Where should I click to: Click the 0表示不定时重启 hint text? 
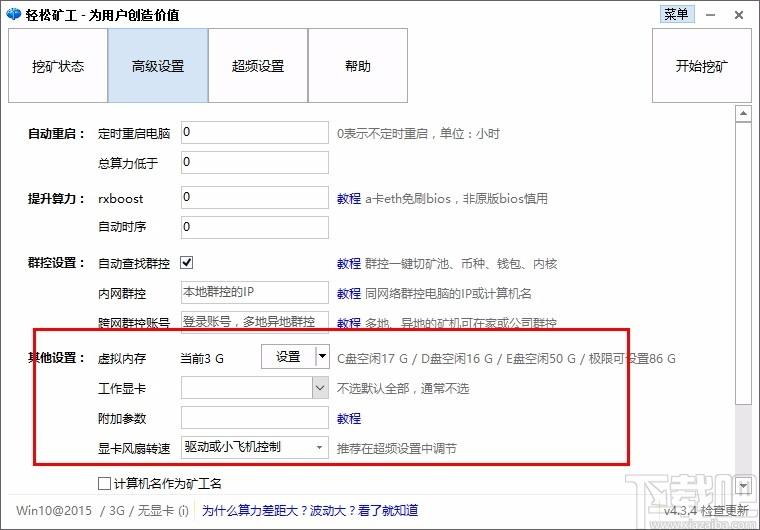(418, 133)
